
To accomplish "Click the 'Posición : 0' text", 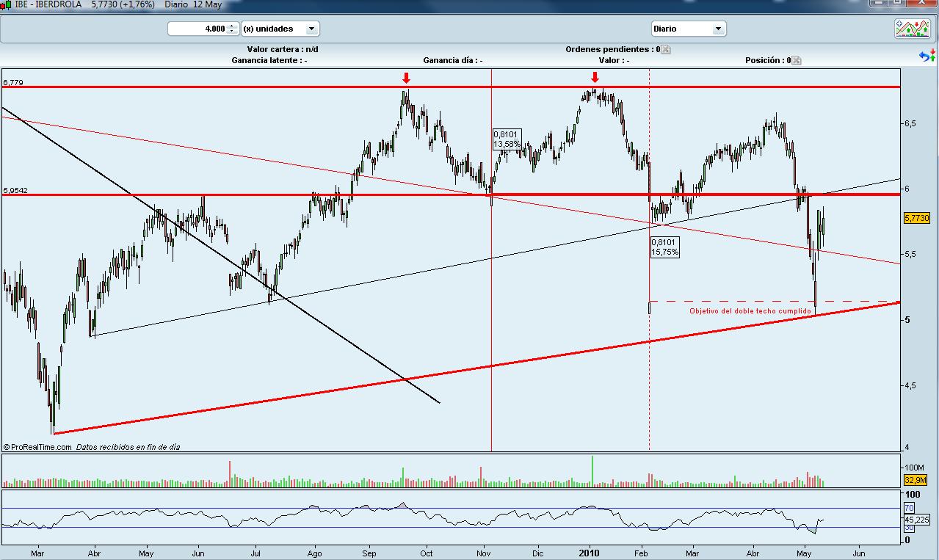I will (768, 60).
